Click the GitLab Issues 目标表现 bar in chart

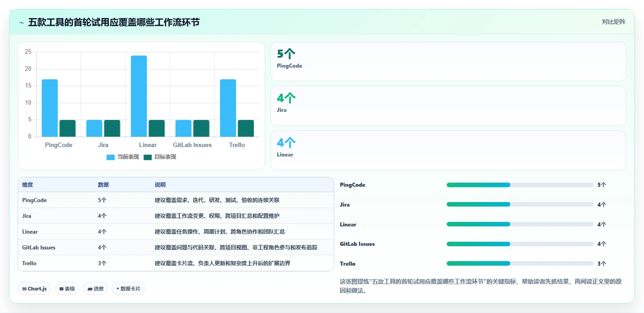coord(201,128)
